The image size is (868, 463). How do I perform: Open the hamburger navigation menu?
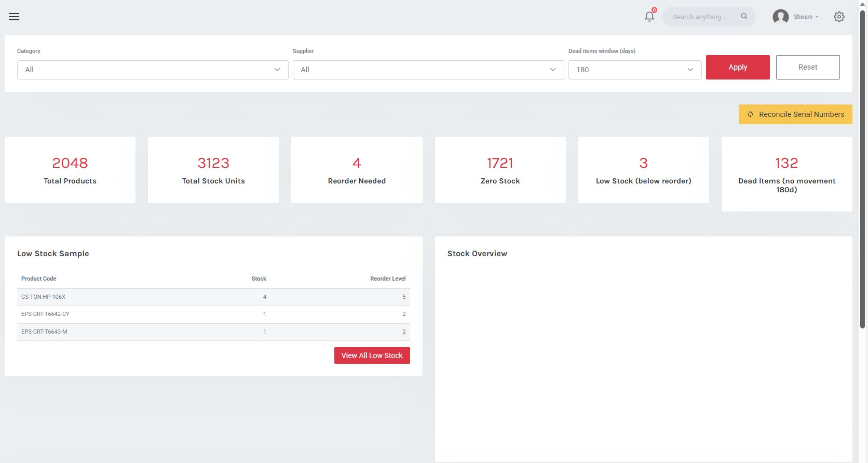point(14,17)
